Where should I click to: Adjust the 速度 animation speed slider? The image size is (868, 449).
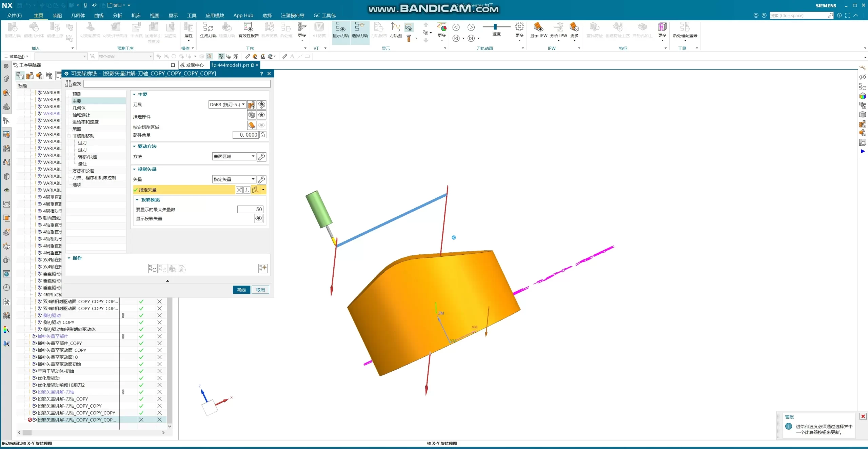coord(495,26)
